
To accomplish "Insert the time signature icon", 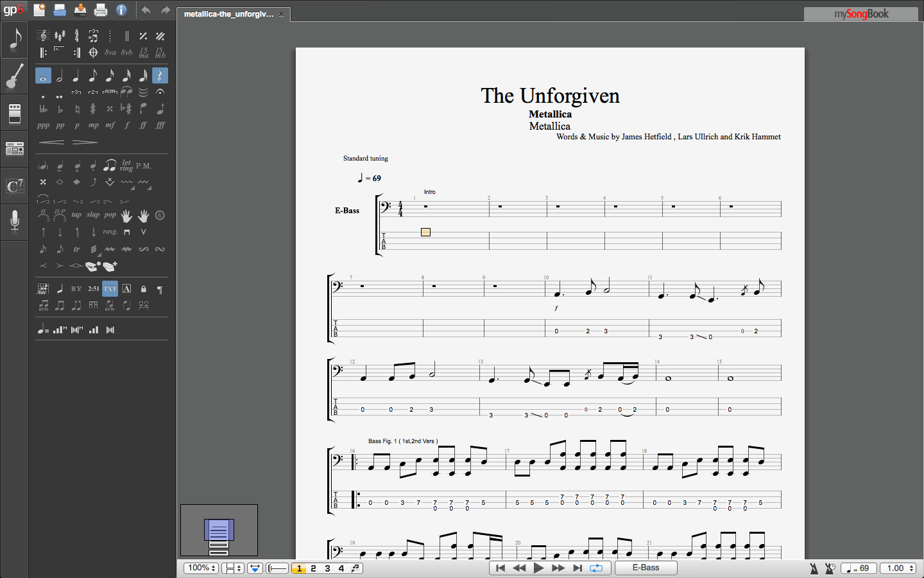I will [x=76, y=36].
